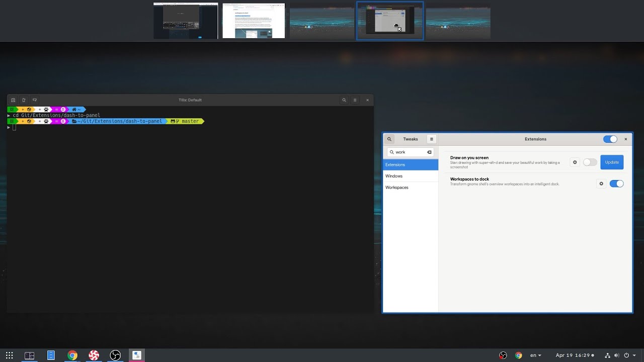Open the Show Applications grid in the panel
The width and height of the screenshot is (644, 362).
click(x=9, y=355)
